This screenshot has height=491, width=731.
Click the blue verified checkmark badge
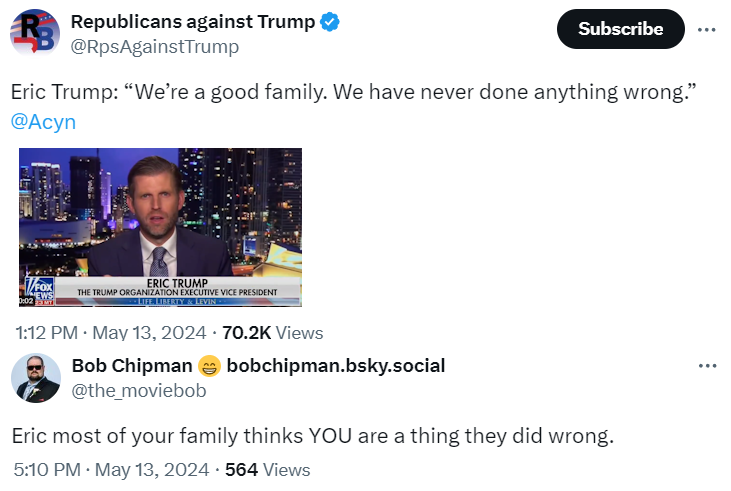tap(331, 22)
